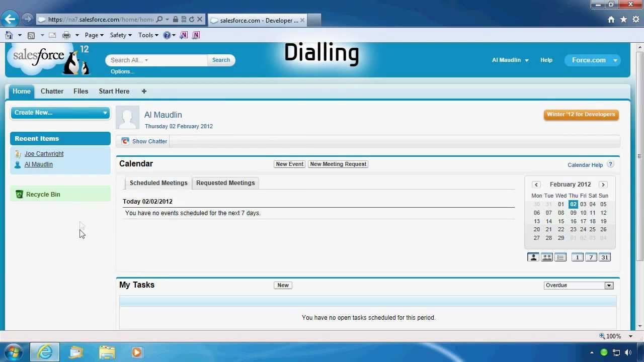
Task: Switch to the Files tab
Action: (x=80, y=91)
